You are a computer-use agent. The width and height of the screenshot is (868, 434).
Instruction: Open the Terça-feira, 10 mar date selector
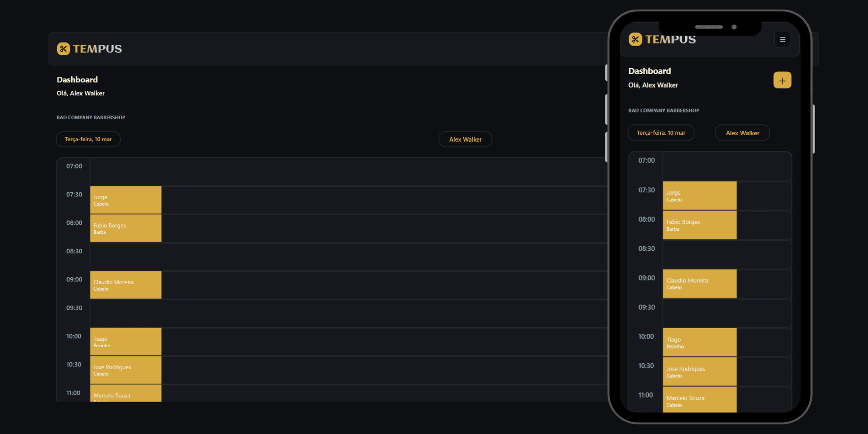(x=88, y=139)
